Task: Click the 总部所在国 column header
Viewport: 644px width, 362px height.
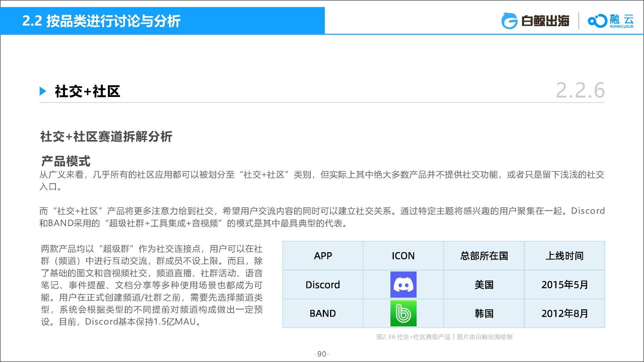Action: (484, 256)
